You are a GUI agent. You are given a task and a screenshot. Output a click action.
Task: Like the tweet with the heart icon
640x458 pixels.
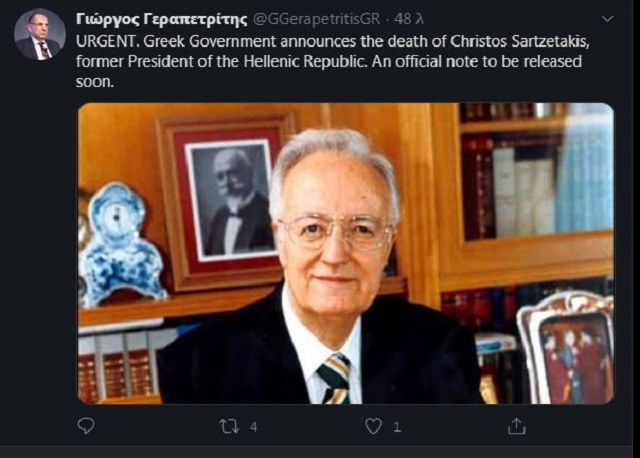click(x=373, y=426)
